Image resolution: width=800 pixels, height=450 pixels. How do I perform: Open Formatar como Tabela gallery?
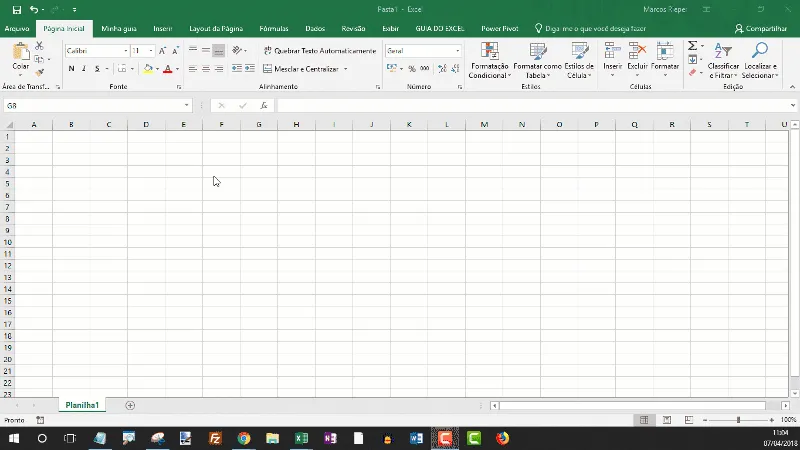pyautogui.click(x=537, y=60)
